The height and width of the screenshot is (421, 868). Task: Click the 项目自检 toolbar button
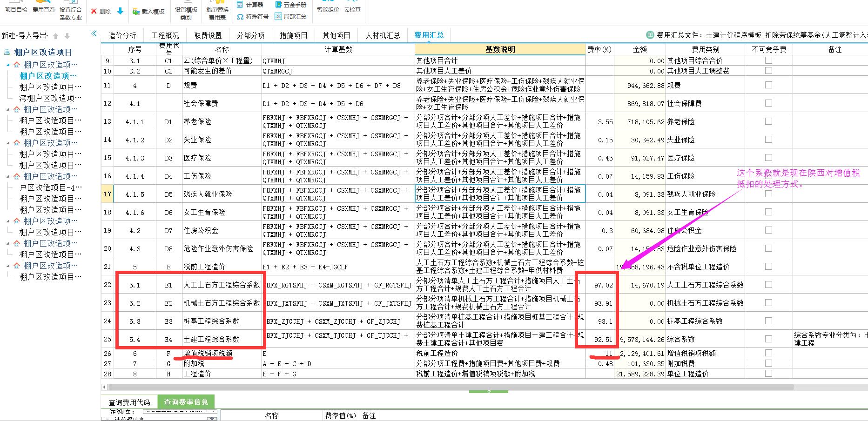coord(16,7)
